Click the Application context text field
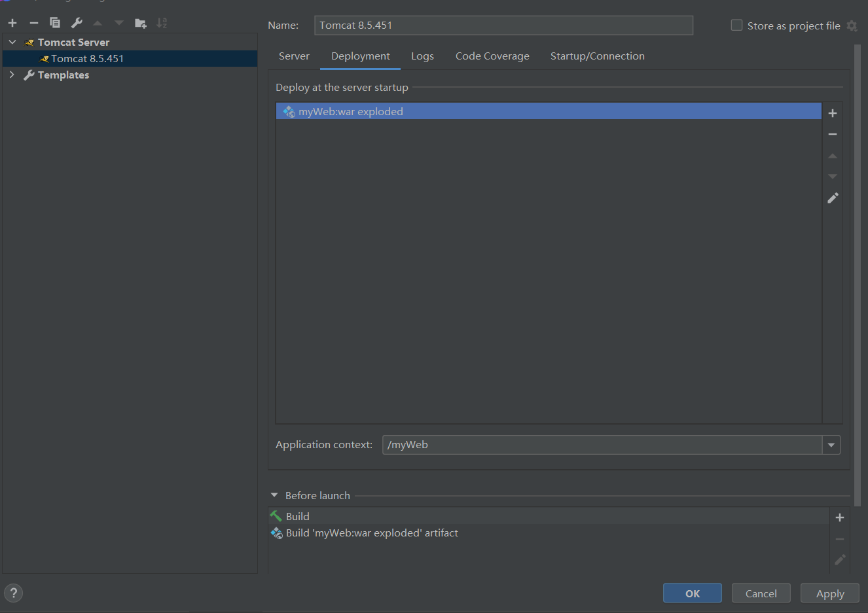The image size is (868, 613). tap(602, 445)
